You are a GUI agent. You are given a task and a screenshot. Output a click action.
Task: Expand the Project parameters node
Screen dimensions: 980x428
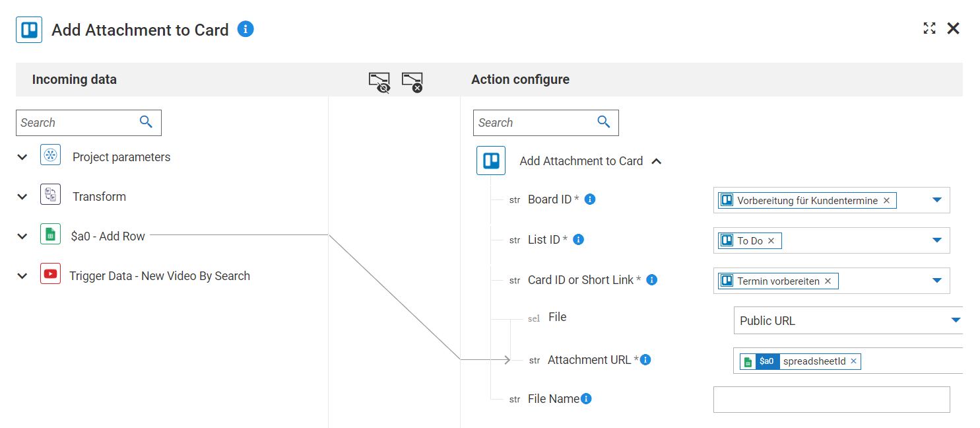pyautogui.click(x=22, y=157)
